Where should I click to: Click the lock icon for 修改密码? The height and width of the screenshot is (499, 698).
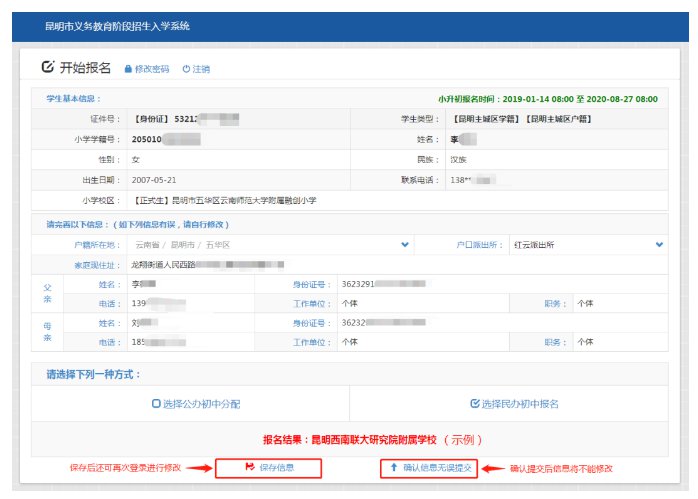click(x=128, y=70)
